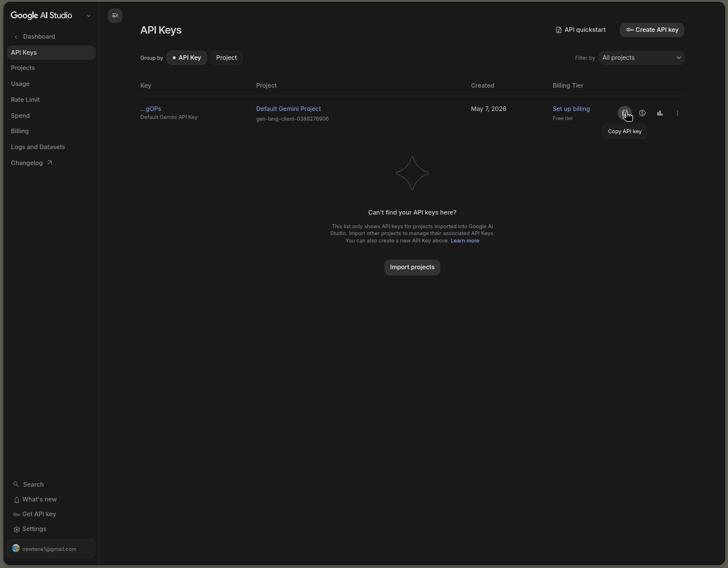728x568 pixels.
Task: Click the Free tier label
Action: [x=562, y=118]
